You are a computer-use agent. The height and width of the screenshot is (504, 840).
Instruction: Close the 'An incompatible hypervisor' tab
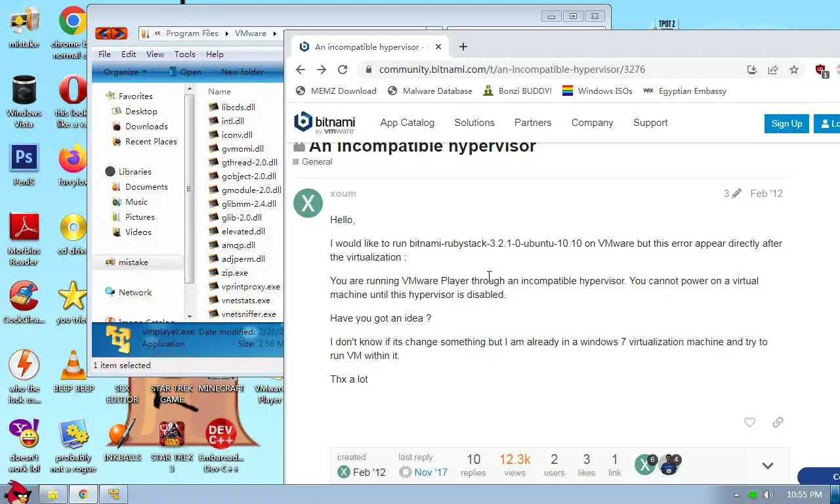click(x=439, y=47)
